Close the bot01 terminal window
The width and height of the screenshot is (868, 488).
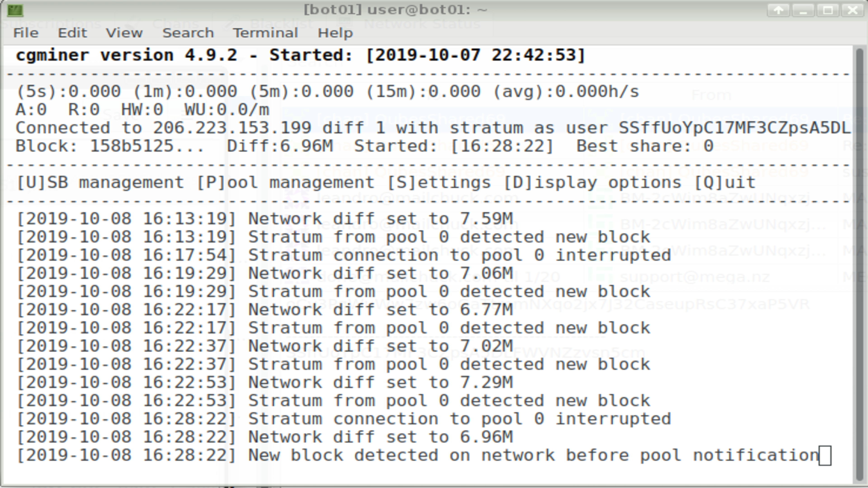click(853, 10)
